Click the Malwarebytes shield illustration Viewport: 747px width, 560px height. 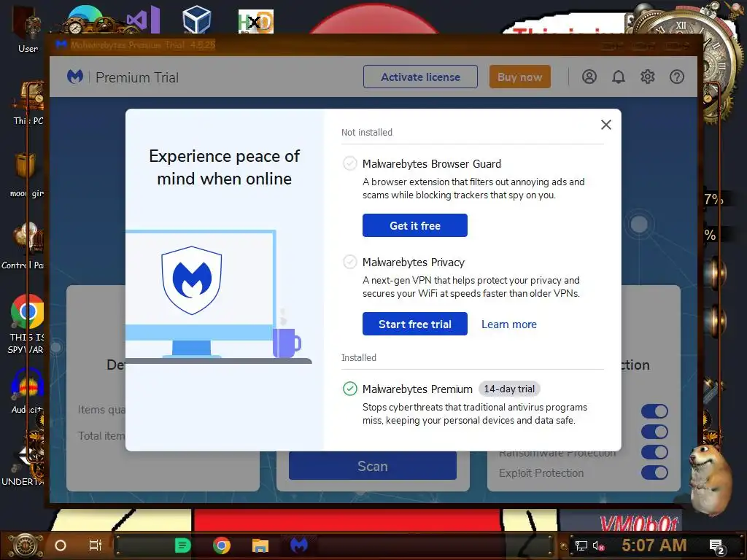[x=192, y=280]
